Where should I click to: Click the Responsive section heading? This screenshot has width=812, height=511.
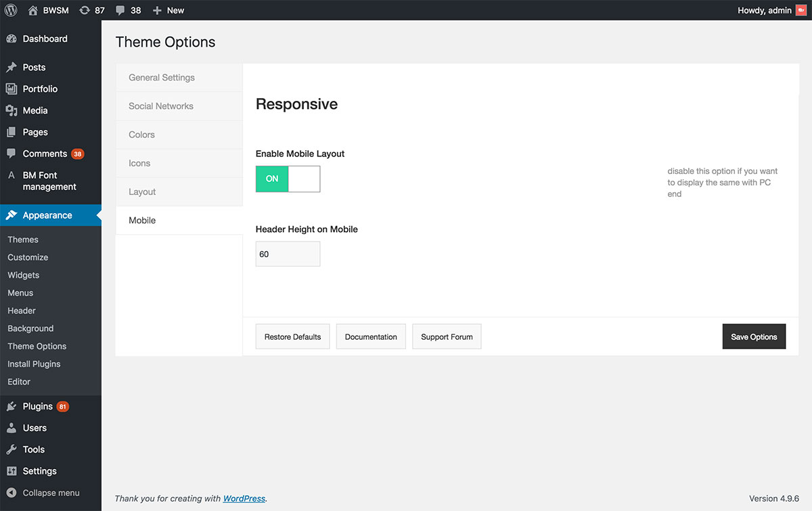[x=296, y=104]
